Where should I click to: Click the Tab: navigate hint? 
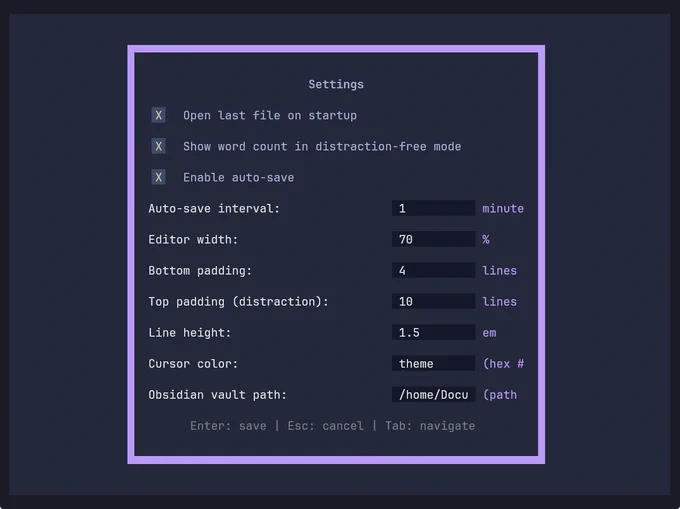point(430,426)
